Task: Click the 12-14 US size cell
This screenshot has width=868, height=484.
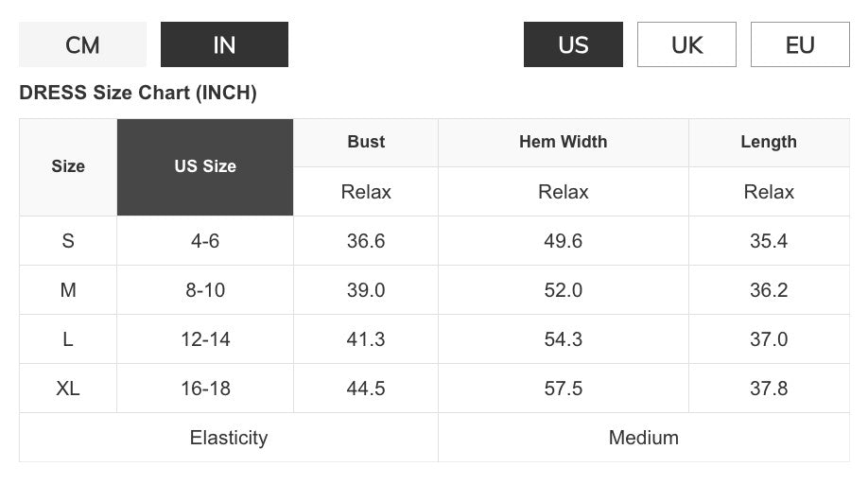Action: [205, 339]
